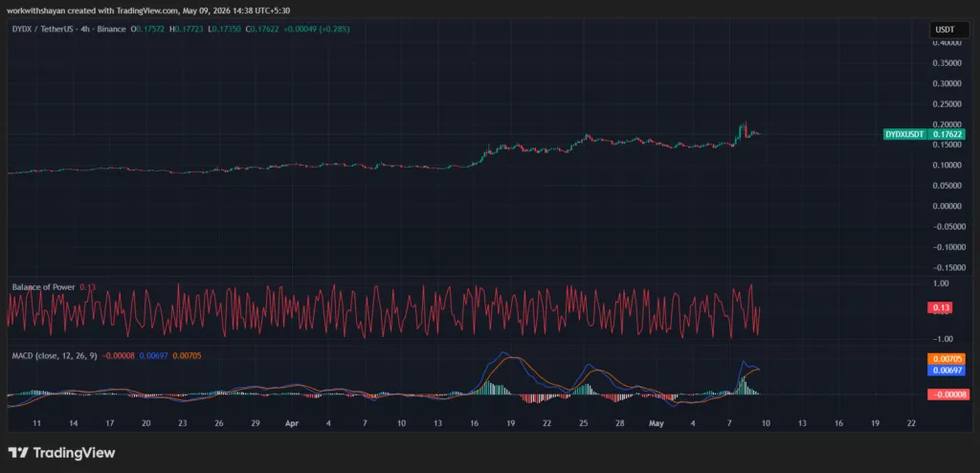Click the workwithshayan created with TradingView.com header
The width and height of the screenshot is (980, 473).
tap(148, 10)
